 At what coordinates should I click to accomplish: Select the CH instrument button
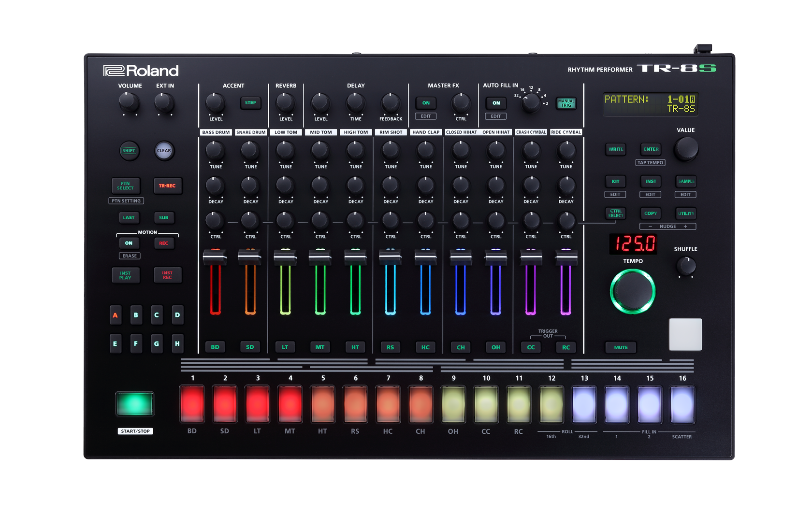(x=461, y=347)
